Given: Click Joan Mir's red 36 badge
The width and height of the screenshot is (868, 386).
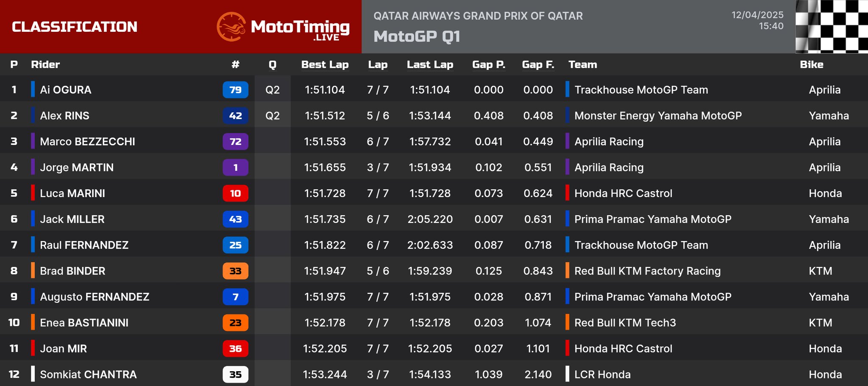Looking at the screenshot, I should 235,348.
